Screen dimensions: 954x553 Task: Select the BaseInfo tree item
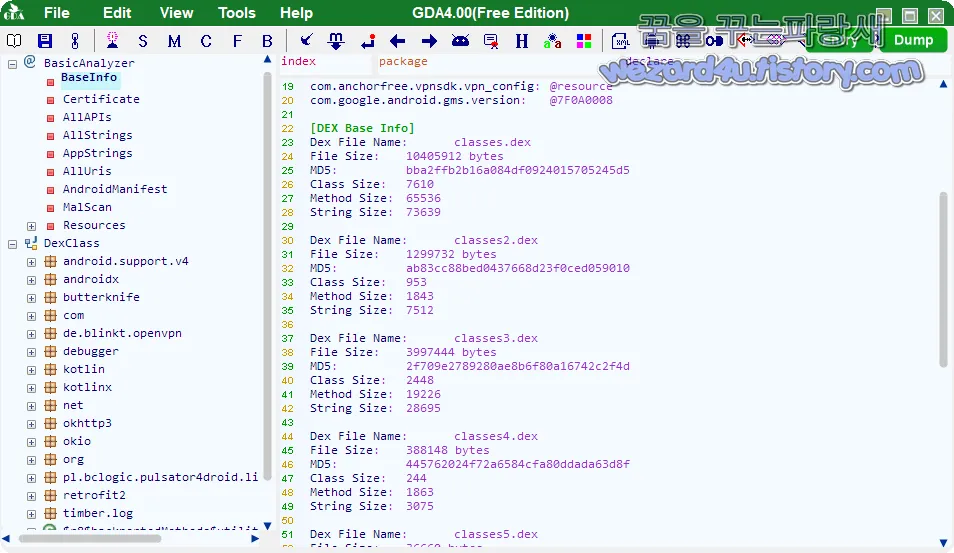(89, 78)
